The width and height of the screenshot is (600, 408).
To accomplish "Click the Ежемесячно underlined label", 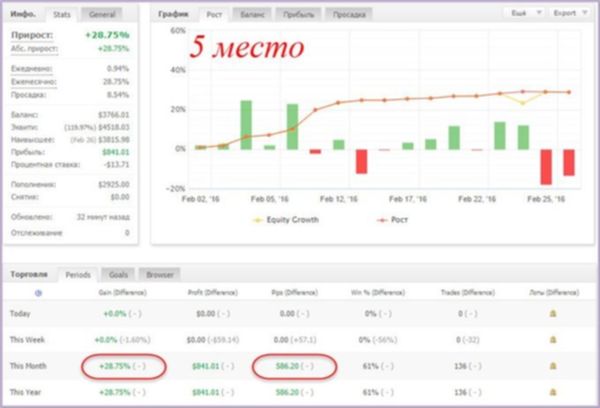I will coord(34,82).
